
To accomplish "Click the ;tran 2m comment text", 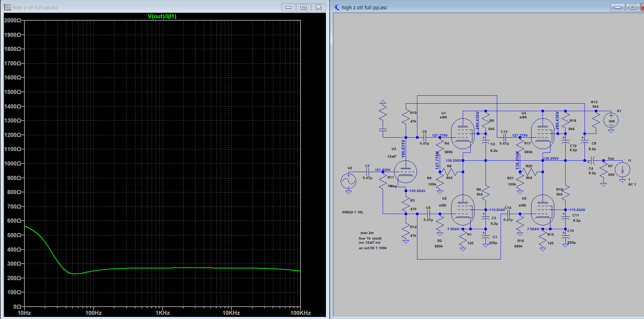I will [367, 233].
